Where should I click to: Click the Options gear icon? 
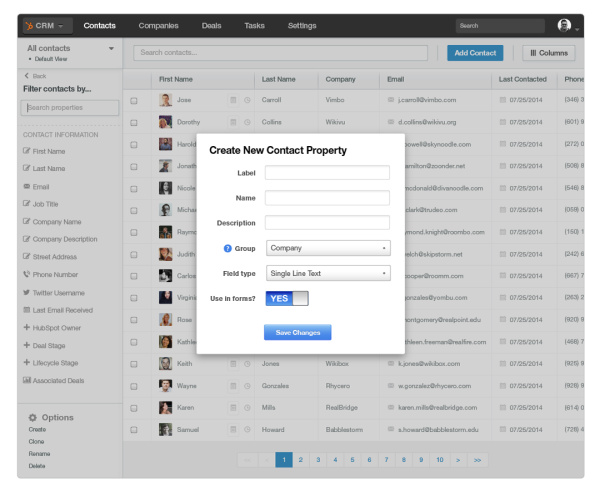point(32,417)
